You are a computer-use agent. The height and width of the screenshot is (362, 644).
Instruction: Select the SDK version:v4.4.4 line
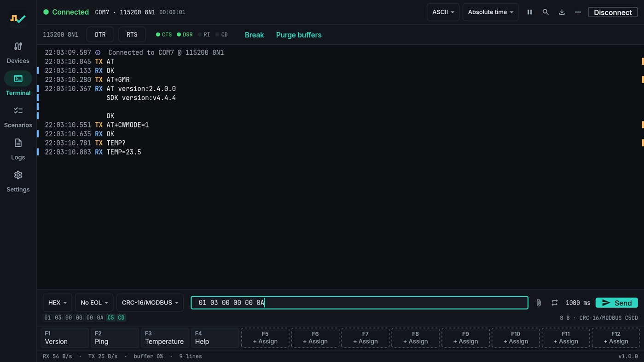[340, 98]
